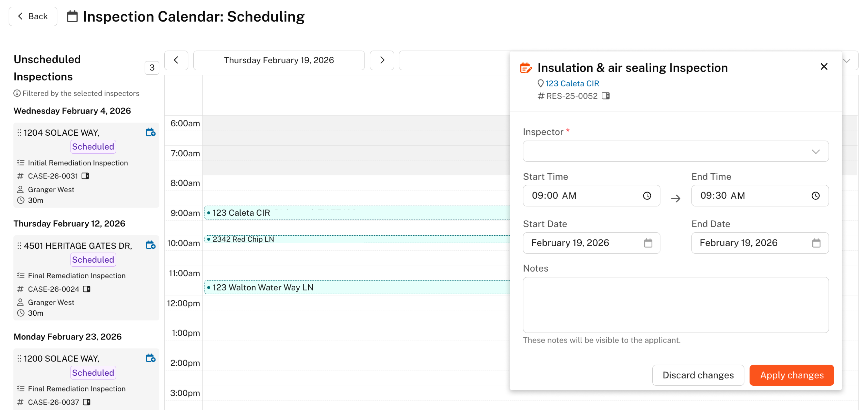Image resolution: width=868 pixels, height=410 pixels.
Task: Select the Scheduled tag under 1200 SOLACE WAY
Action: pos(93,373)
